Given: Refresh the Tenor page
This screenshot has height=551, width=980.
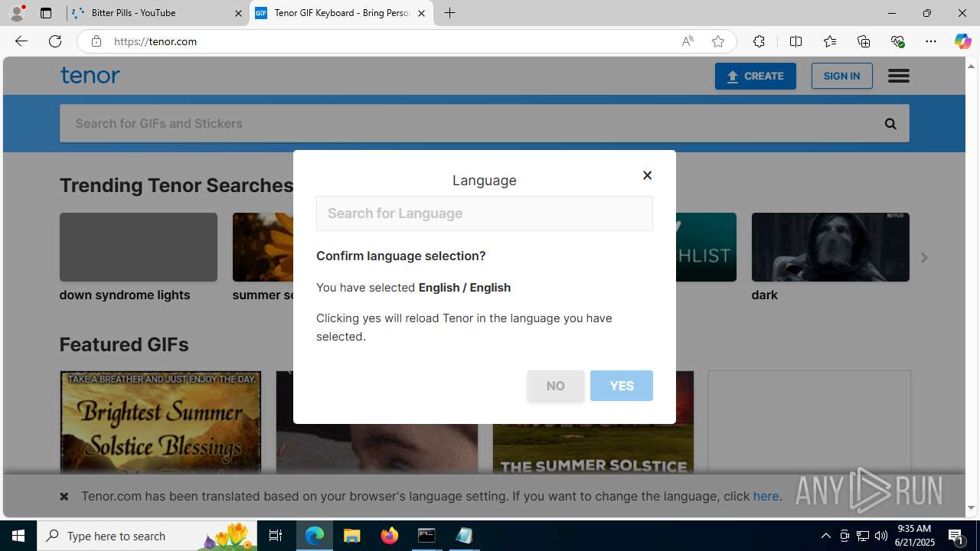Looking at the screenshot, I should (55, 41).
